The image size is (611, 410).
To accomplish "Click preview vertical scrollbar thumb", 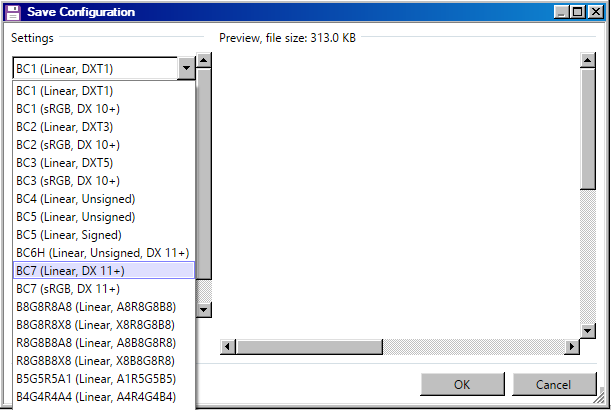I will click(x=588, y=129).
